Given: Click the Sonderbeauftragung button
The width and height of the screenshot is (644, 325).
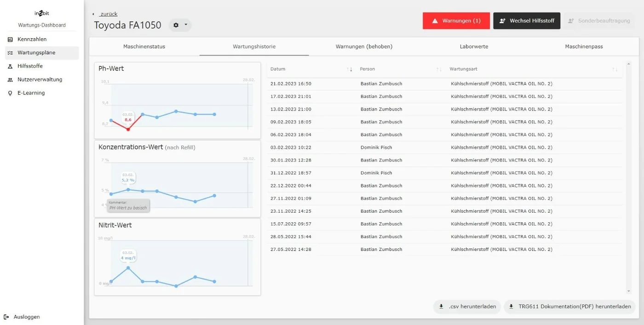Looking at the screenshot, I should tap(599, 21).
